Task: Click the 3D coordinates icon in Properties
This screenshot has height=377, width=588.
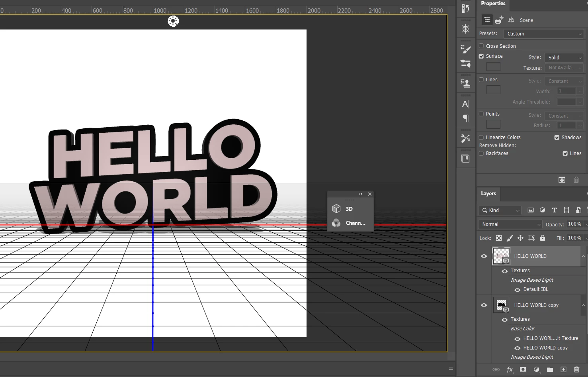Action: point(512,20)
